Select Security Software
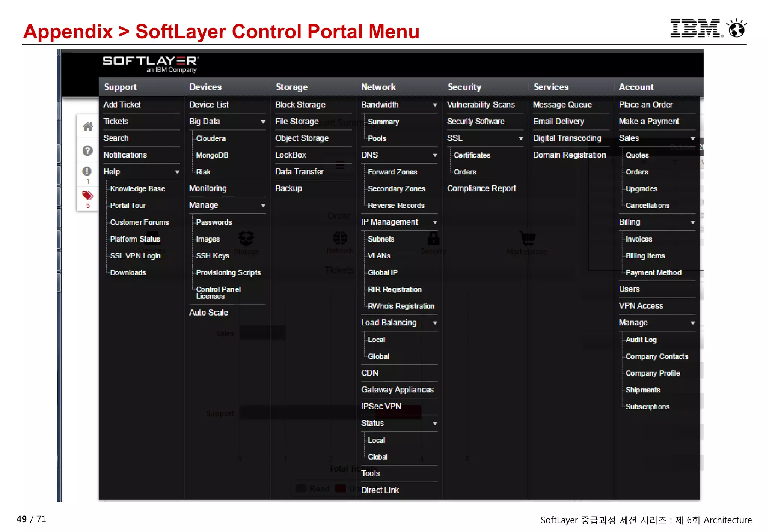This screenshot has height=532, width=769. (476, 122)
